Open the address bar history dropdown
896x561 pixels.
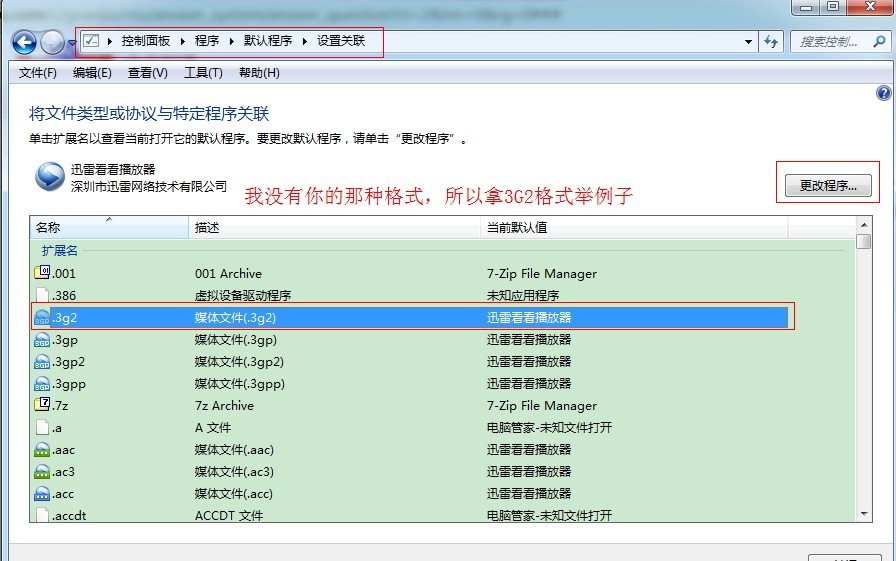[748, 42]
